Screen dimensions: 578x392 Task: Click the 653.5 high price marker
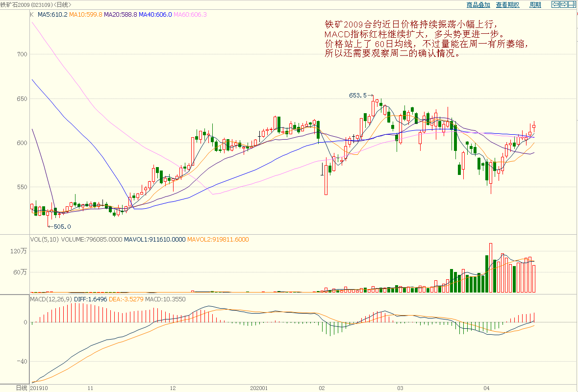click(x=358, y=96)
